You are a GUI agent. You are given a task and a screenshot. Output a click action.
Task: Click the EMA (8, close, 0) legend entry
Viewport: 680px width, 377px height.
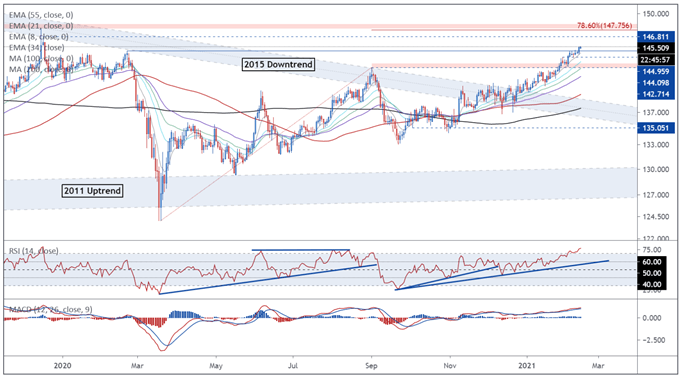(x=39, y=37)
